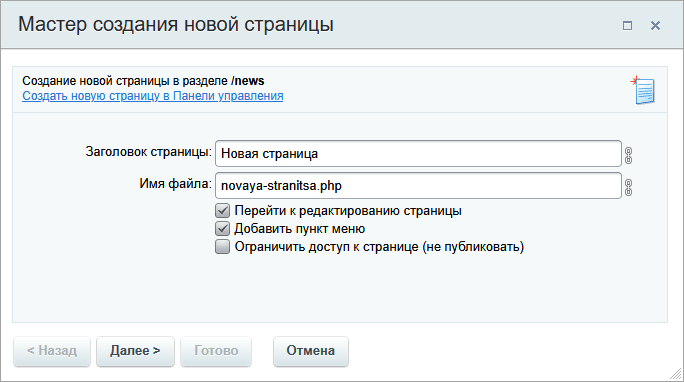Screen dimensions: 684x382
Task: Click the '< Назад' button
Action: point(52,351)
